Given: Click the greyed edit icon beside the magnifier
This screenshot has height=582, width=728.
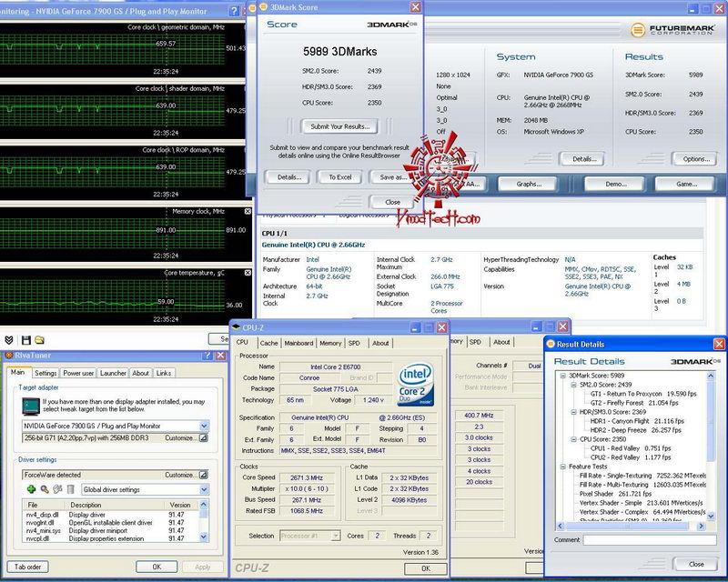Looking at the screenshot, I should click(x=57, y=489).
